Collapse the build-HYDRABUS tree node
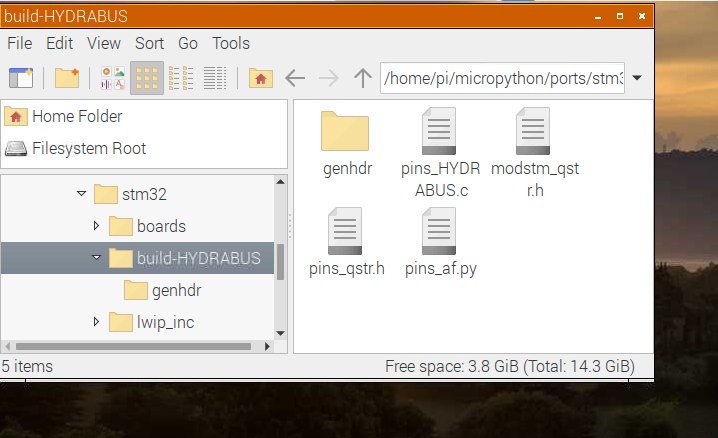 point(96,258)
